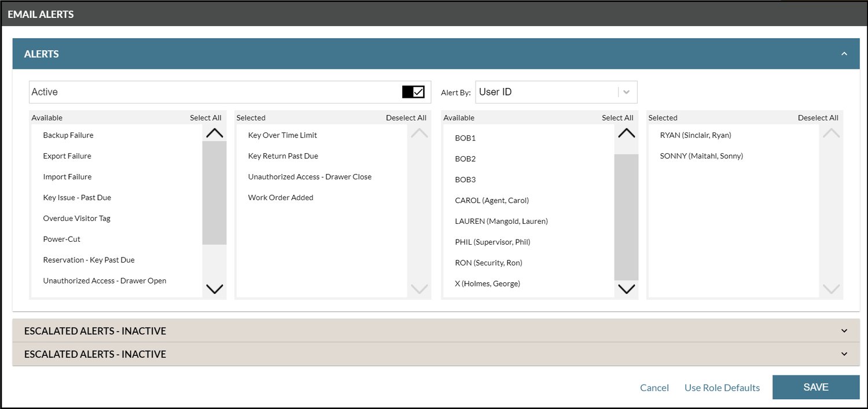Toggle the Active switch off

click(414, 91)
